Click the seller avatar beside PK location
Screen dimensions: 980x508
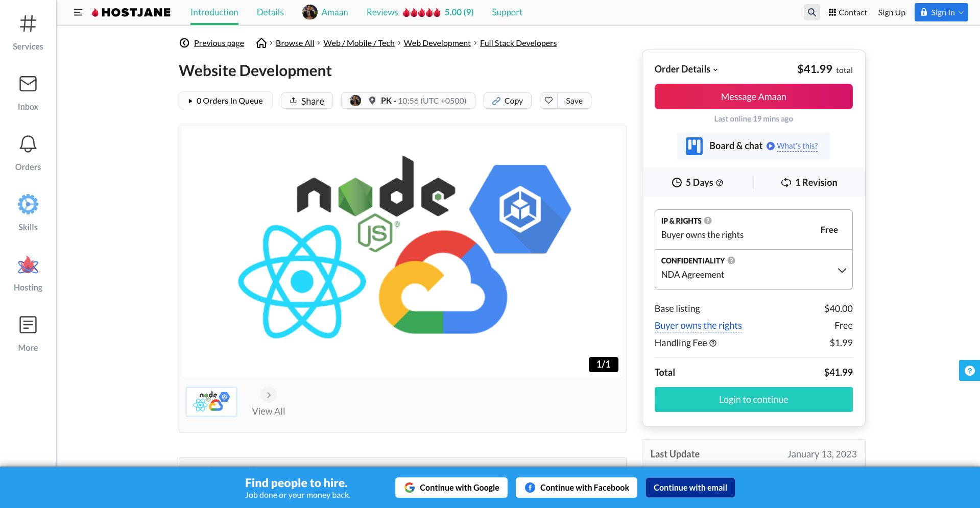coord(355,101)
